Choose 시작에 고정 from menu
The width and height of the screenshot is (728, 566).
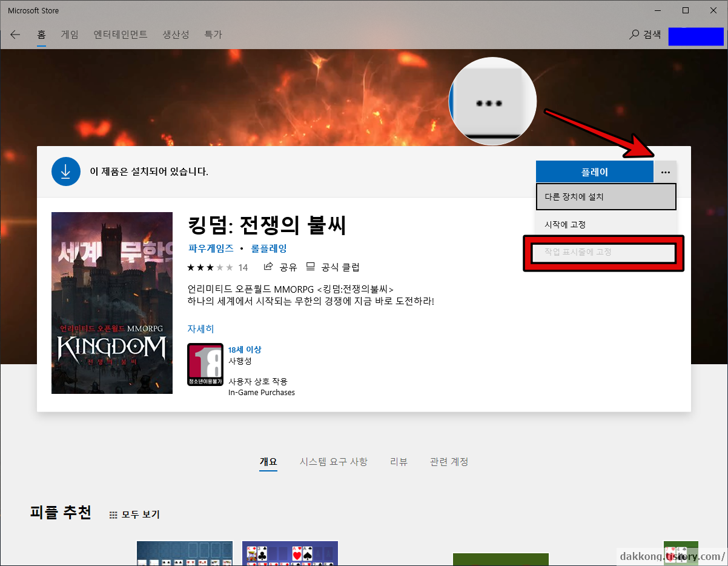pos(606,224)
